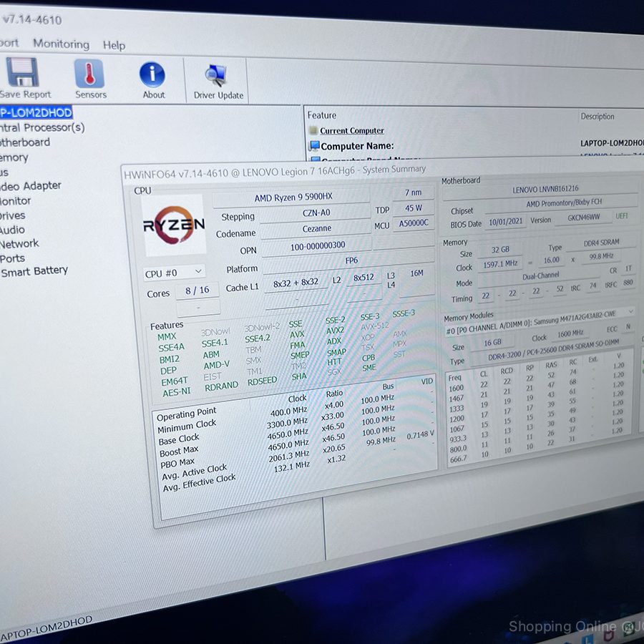Click the L1 cache 8x32 + 8x32 value

click(296, 283)
